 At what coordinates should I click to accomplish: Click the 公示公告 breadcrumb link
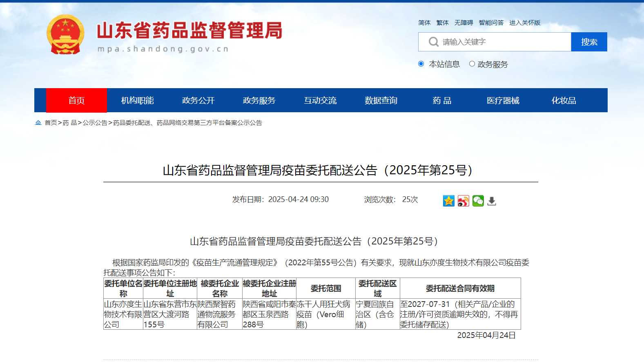pos(95,122)
